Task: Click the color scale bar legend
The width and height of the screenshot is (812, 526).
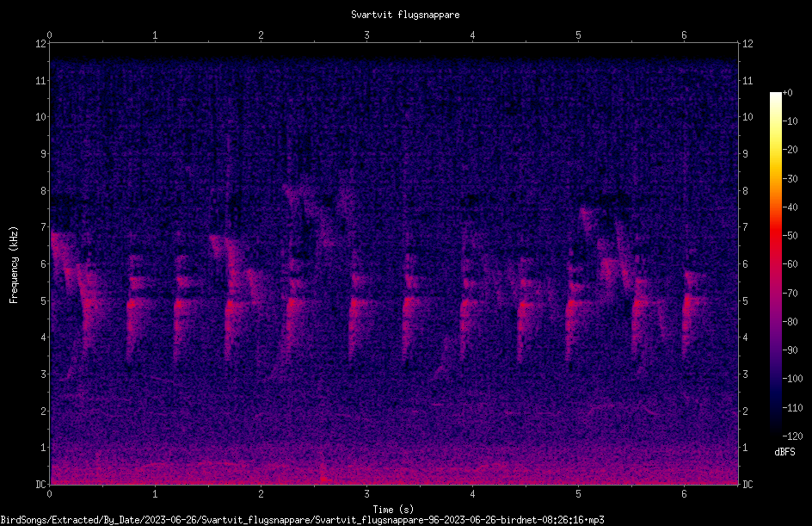Action: [x=775, y=263]
